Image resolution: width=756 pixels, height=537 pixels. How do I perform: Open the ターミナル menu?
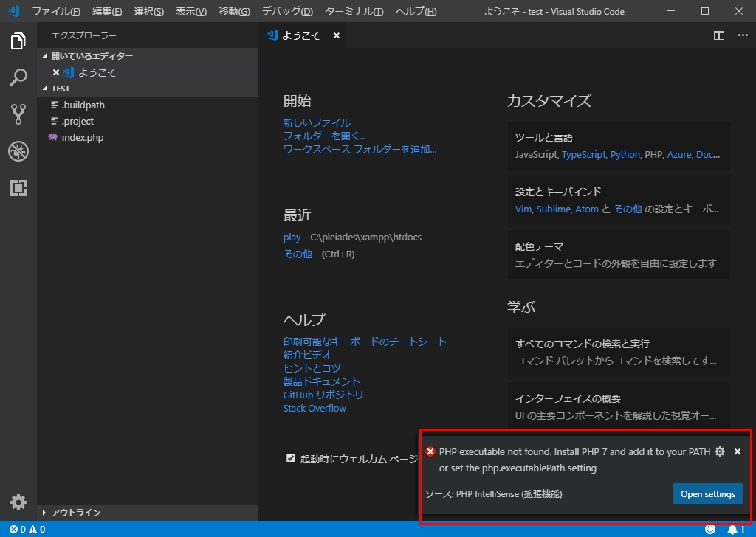click(354, 11)
